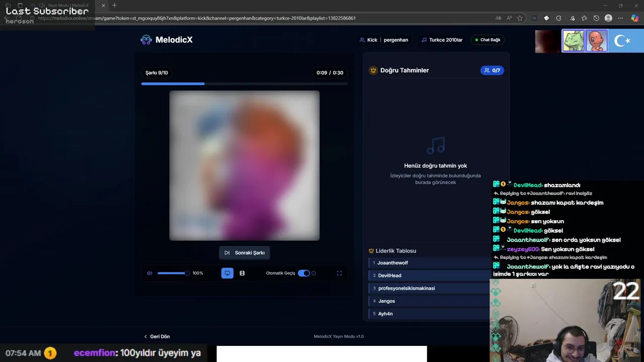
Task: Click the MelodicX headphone logo icon
Action: pyautogui.click(x=146, y=40)
